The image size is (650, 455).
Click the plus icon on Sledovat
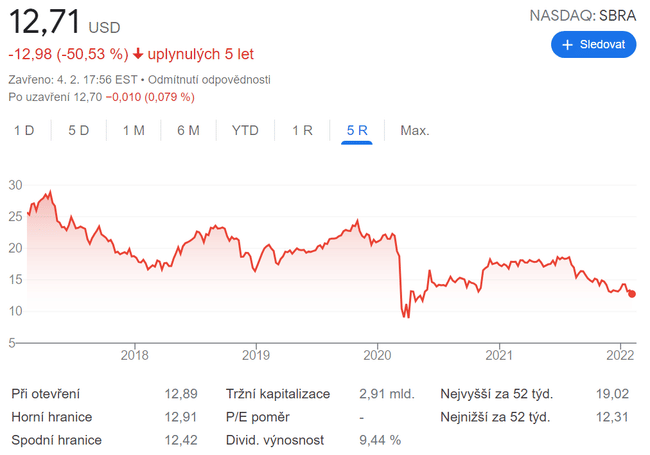568,45
